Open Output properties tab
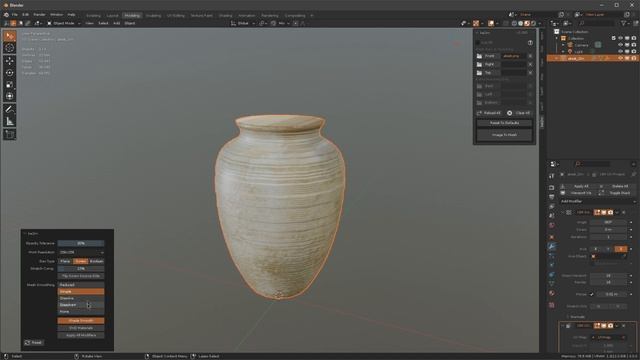Viewport: 640px width, 360px height. click(551, 197)
